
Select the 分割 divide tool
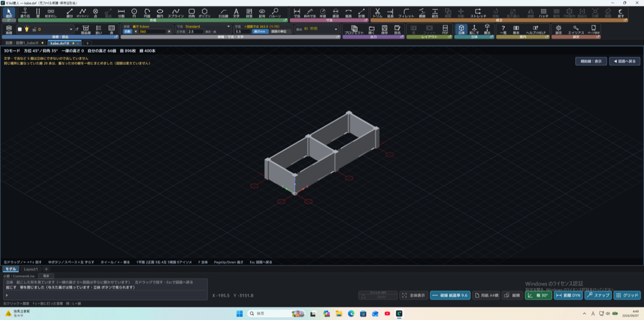tap(121, 13)
